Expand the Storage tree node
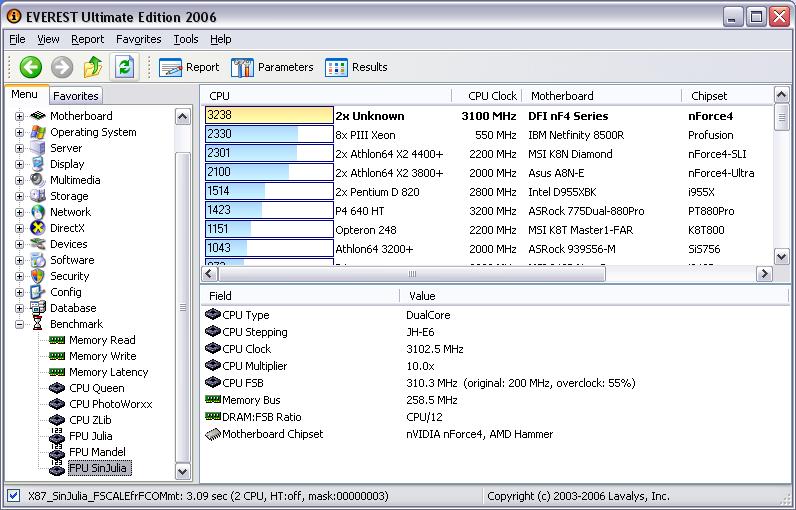This screenshot has width=796, height=510. coord(19,196)
